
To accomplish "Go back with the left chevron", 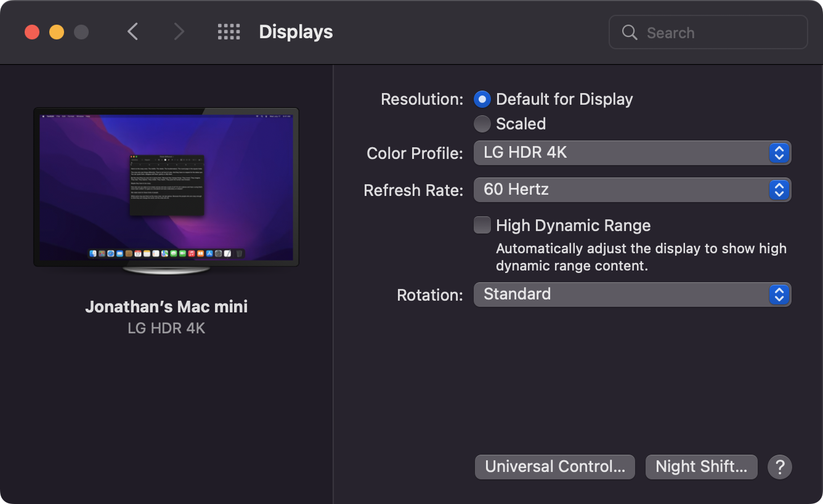I will (x=132, y=32).
